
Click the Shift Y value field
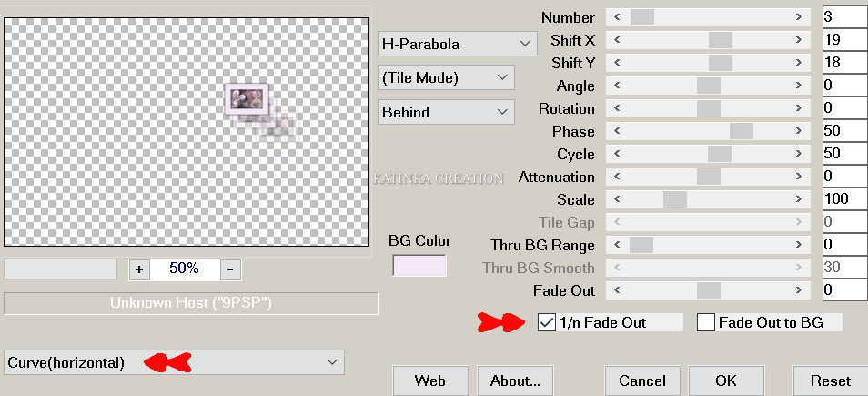tap(843, 63)
